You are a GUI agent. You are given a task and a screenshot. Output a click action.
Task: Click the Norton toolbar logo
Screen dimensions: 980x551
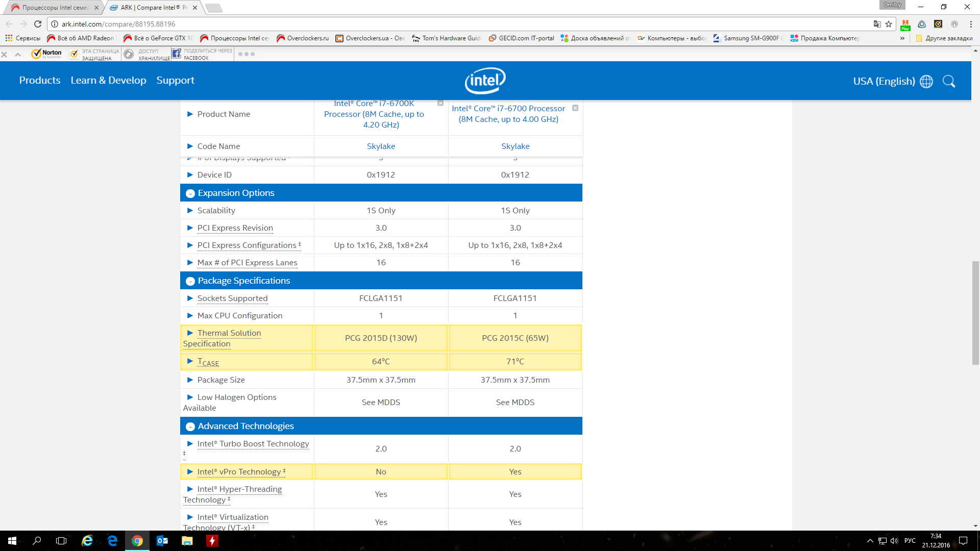46,54
